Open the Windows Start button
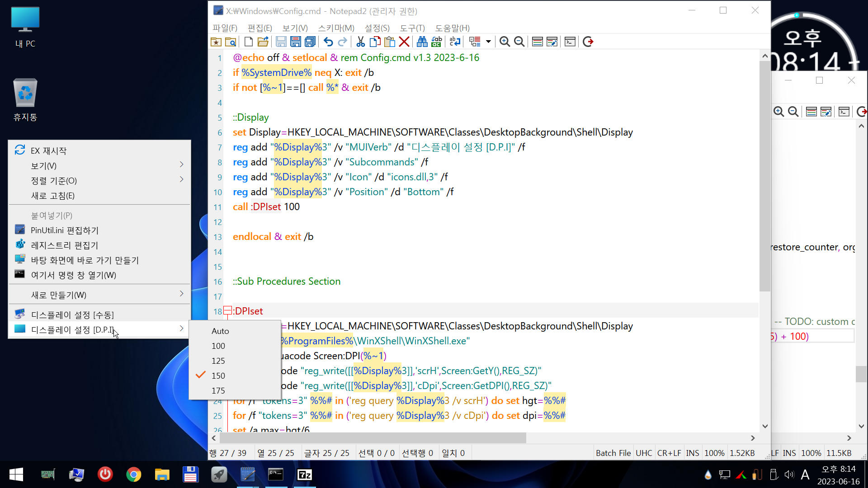The height and width of the screenshot is (488, 868). (16, 474)
